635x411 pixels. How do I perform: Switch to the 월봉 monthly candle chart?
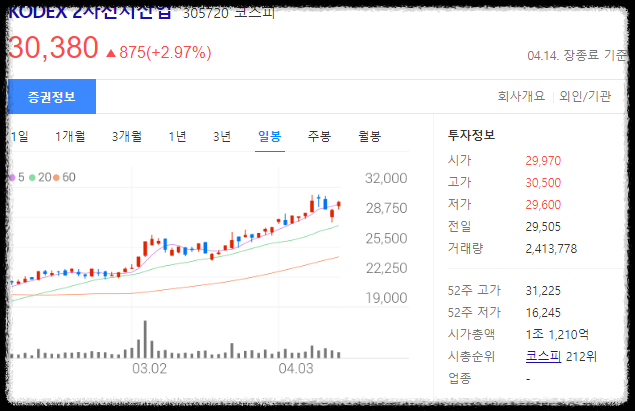369,136
